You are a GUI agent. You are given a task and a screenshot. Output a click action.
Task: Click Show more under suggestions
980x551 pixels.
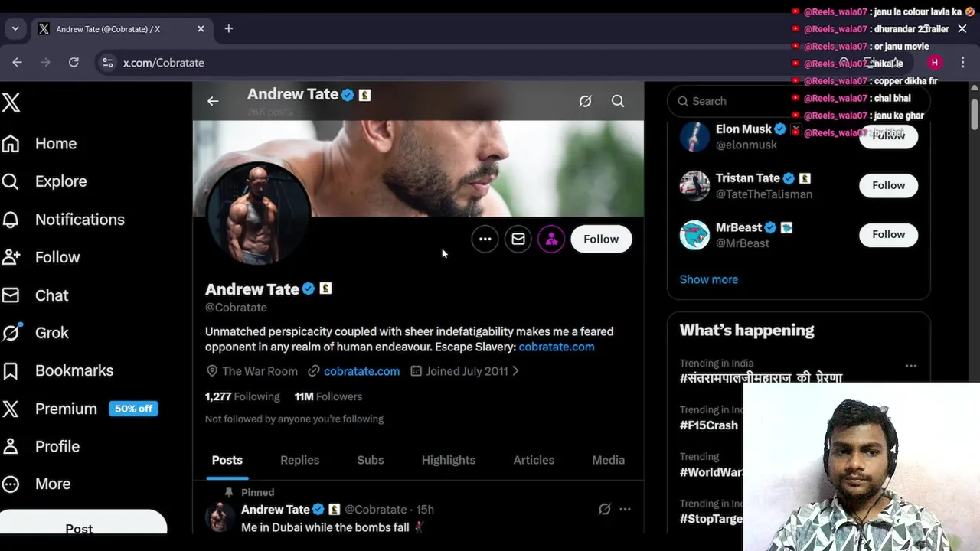(709, 279)
